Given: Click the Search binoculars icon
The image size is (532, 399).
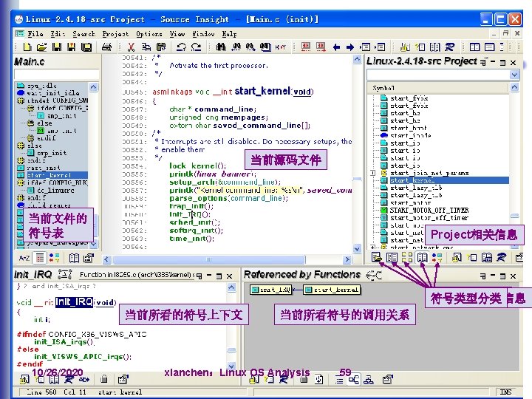Looking at the screenshot, I should pos(221,47).
